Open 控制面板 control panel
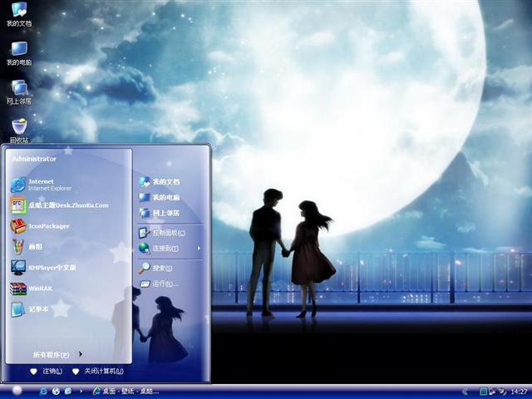Screen dimensions: 532x399 click(162, 233)
